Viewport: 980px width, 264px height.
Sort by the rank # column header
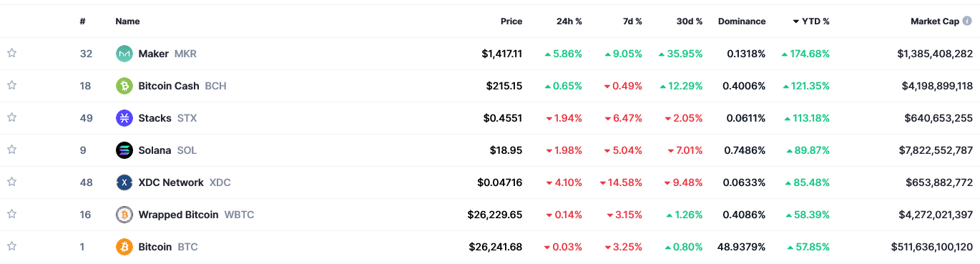coord(83,21)
